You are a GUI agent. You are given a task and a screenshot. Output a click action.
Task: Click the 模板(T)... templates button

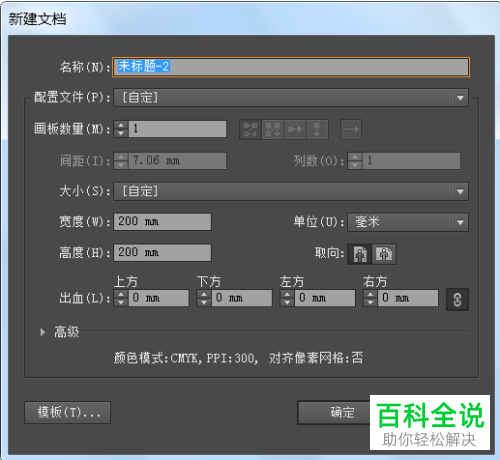pos(67,412)
